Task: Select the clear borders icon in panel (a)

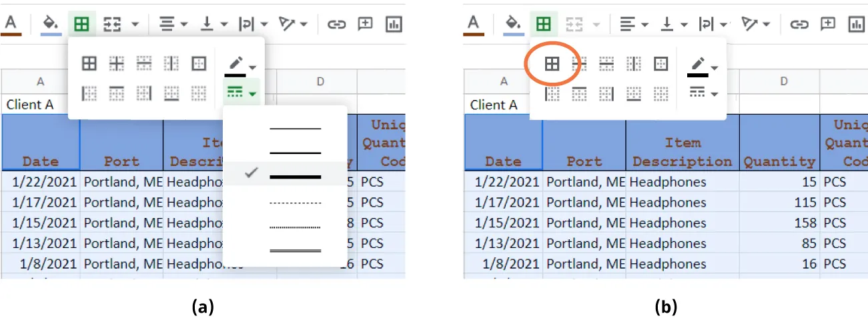Action: coord(198,93)
